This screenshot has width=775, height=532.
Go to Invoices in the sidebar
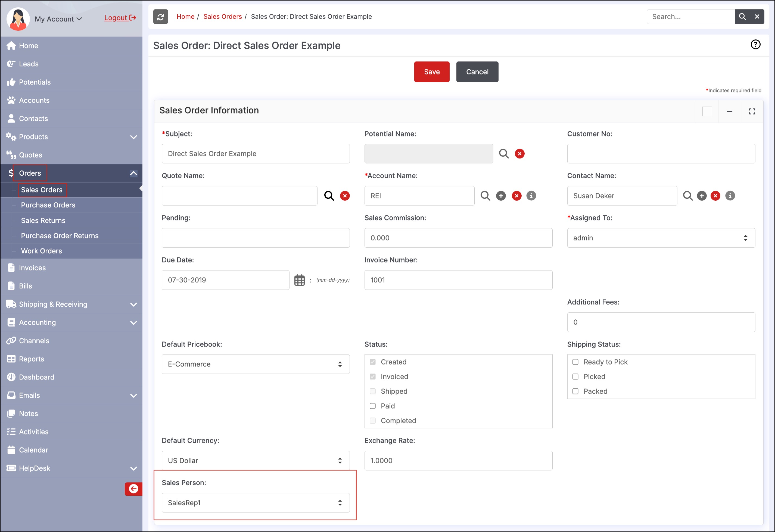(x=32, y=268)
